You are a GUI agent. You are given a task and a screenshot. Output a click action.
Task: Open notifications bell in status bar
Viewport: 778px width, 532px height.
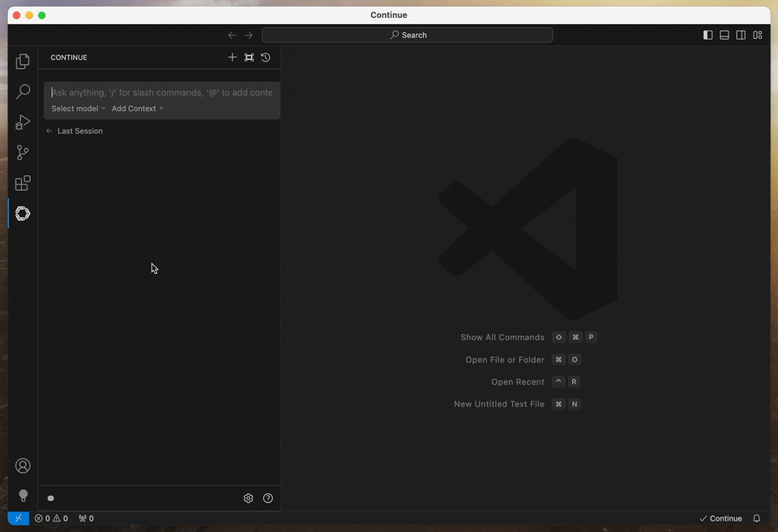[x=757, y=518]
